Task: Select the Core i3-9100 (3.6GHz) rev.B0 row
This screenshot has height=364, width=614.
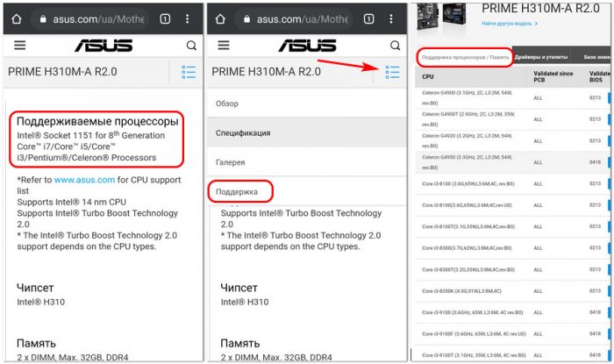Action: (512, 313)
